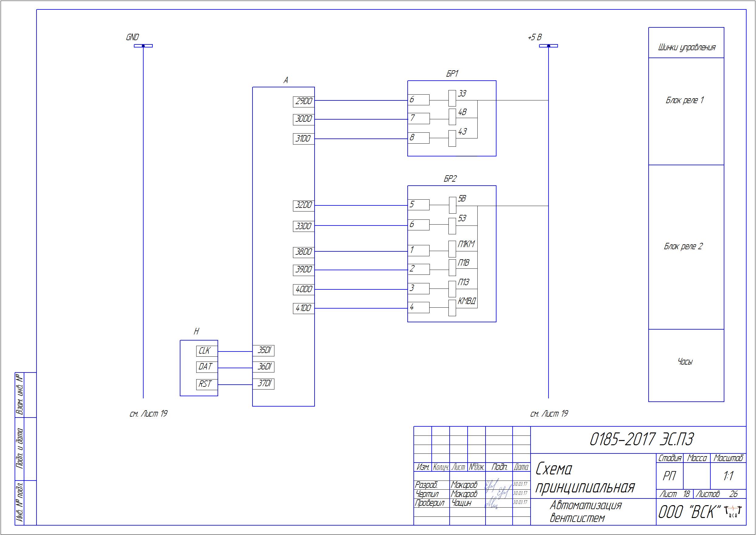Click the 'Автоматизация вентсистем' project name
Screen dimensions: 756x535
[x=585, y=511]
